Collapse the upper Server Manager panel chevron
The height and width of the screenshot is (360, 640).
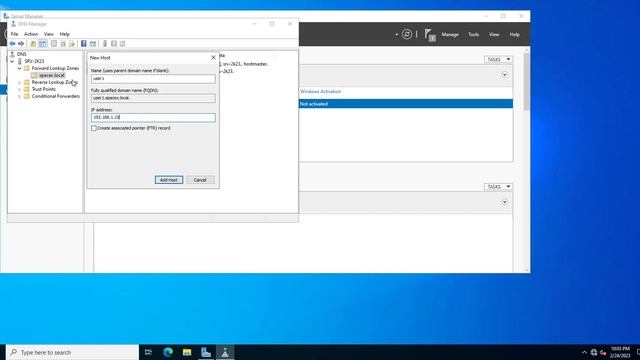(x=504, y=75)
